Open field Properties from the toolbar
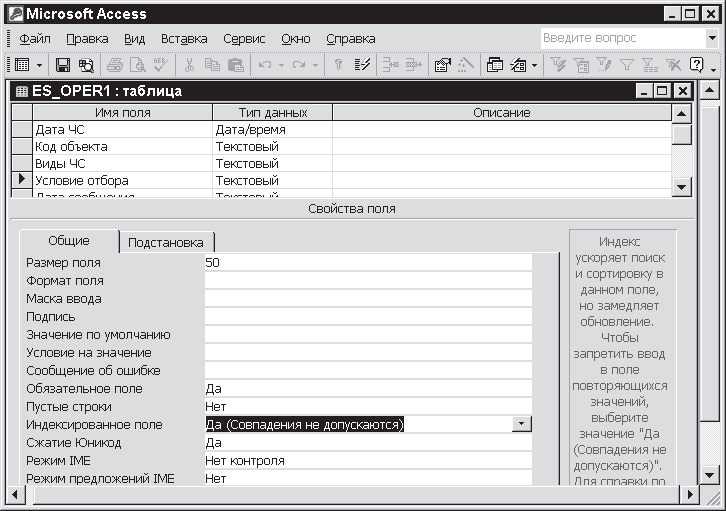Viewport: 726px width, 511px height. 442,65
